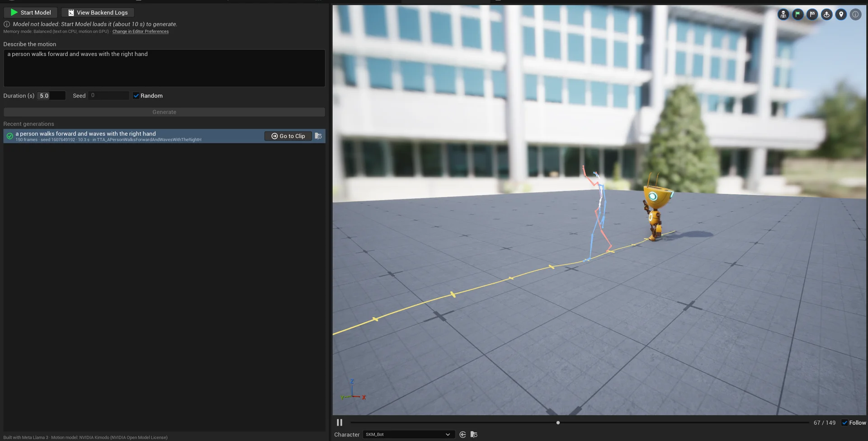This screenshot has height=441, width=868.
Task: Toggle the Follow camera checkbox
Action: [x=844, y=423]
